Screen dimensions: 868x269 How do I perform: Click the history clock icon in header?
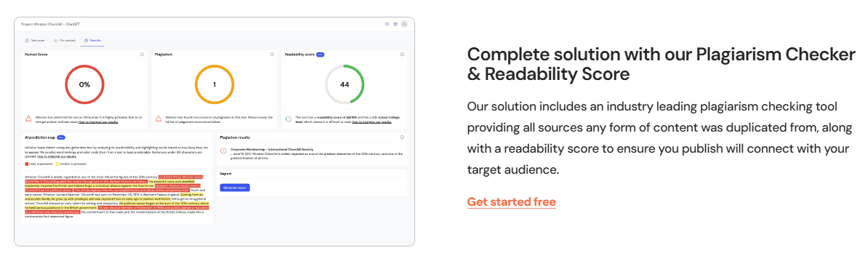(387, 24)
